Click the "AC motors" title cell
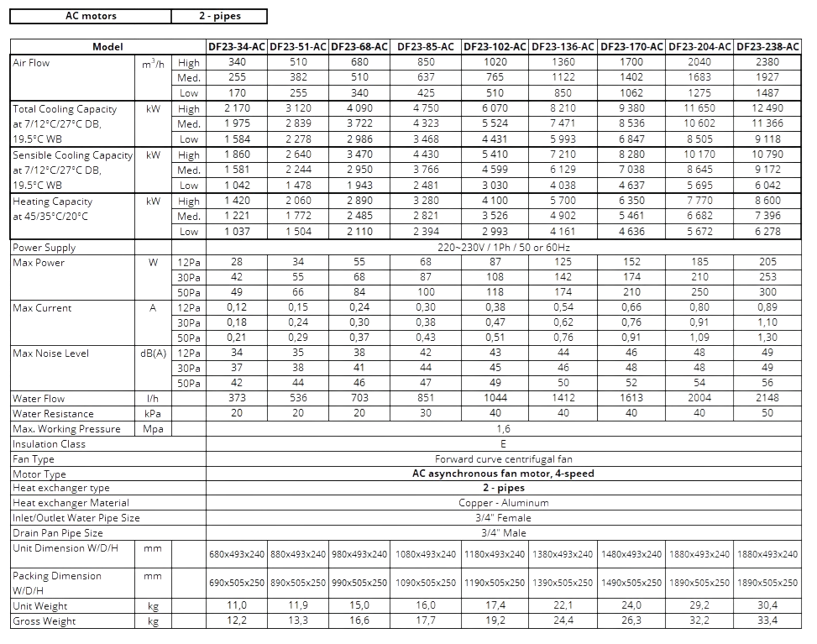The height and width of the screenshot is (644, 817). click(x=91, y=16)
